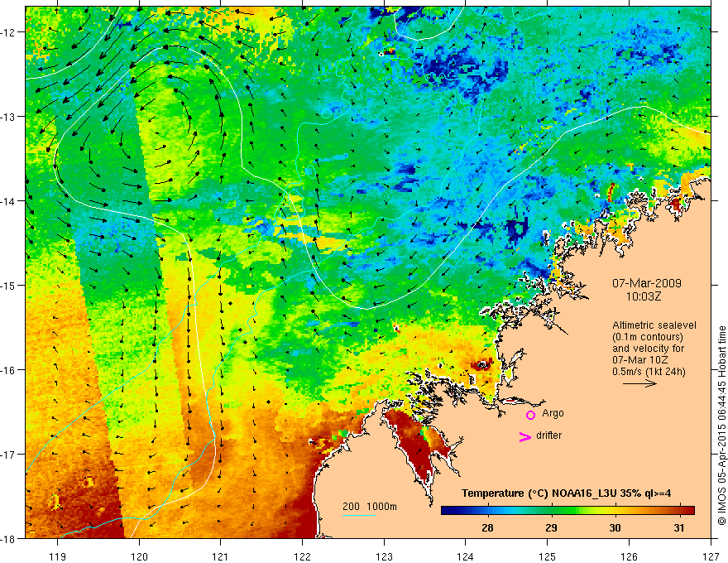Click the IMOS copyright timestamp text
This screenshot has height=563, width=728.
point(721,425)
